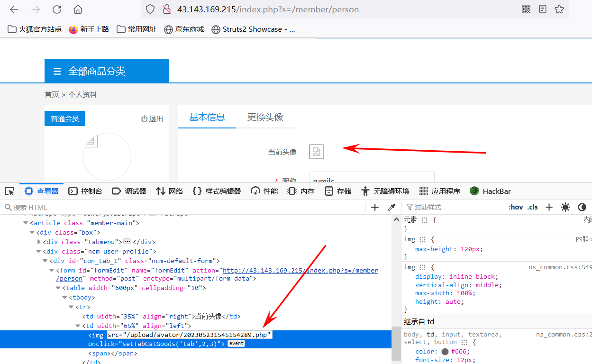This screenshot has height=364, width=592.
Task: Collapse the td width 65% node
Action: tap(78, 326)
